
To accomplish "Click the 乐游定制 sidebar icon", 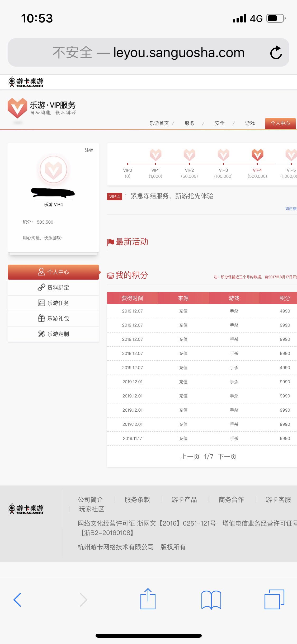I will click(41, 334).
